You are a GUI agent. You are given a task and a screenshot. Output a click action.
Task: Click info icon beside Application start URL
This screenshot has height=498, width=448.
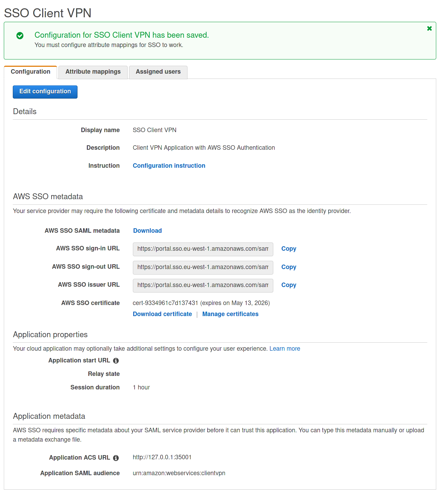116,361
